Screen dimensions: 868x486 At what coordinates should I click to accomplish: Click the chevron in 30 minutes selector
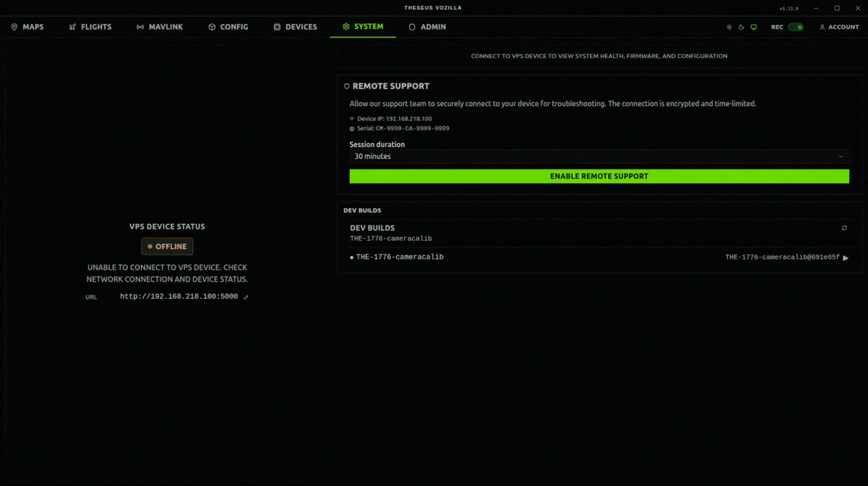point(841,157)
